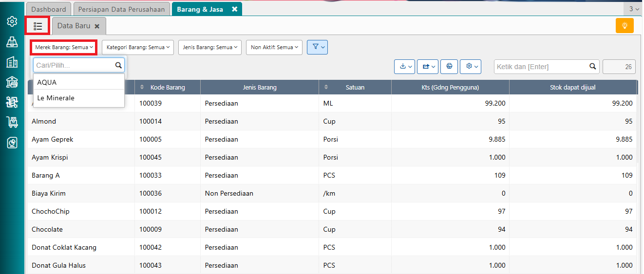This screenshot has height=274, width=644.
Task: Switch to the Dashboard tab
Action: tap(49, 9)
